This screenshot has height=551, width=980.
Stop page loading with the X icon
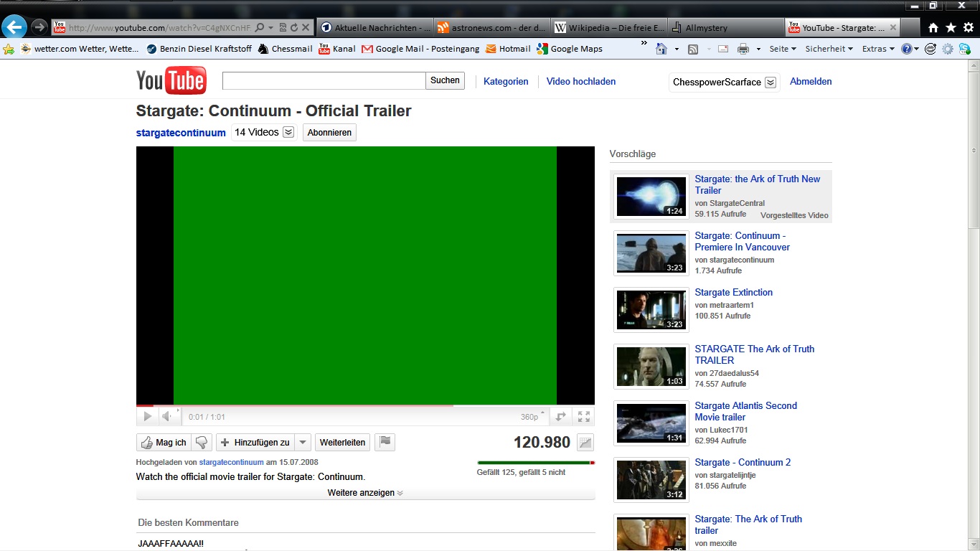pos(306,28)
